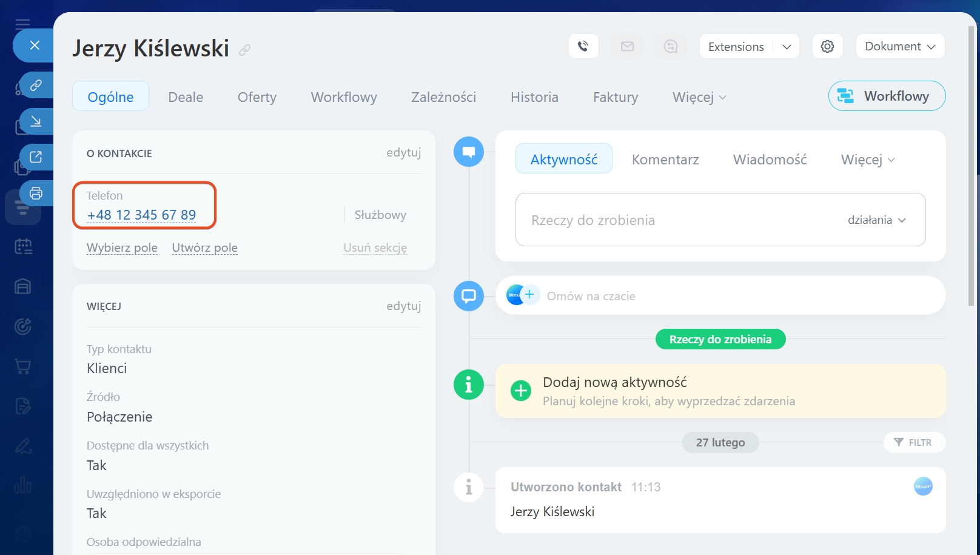Click the FILTR button in timeline
Screen dimensions: 980x555
coord(913,442)
